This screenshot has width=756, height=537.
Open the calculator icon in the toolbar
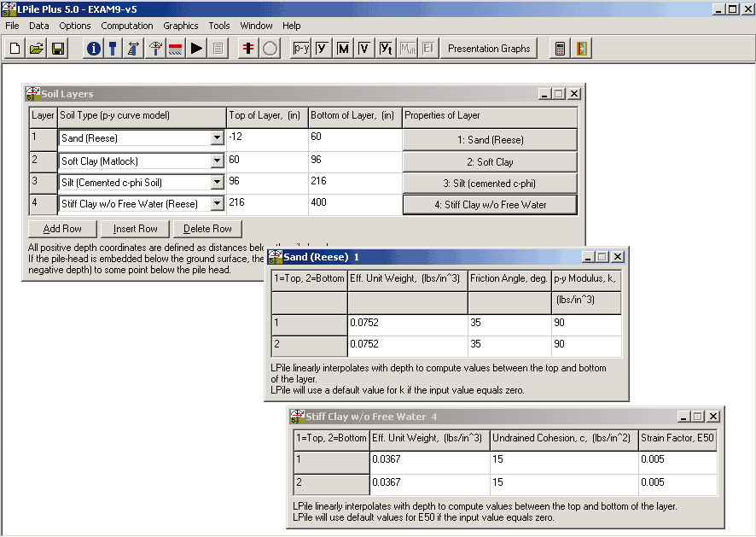click(560, 49)
